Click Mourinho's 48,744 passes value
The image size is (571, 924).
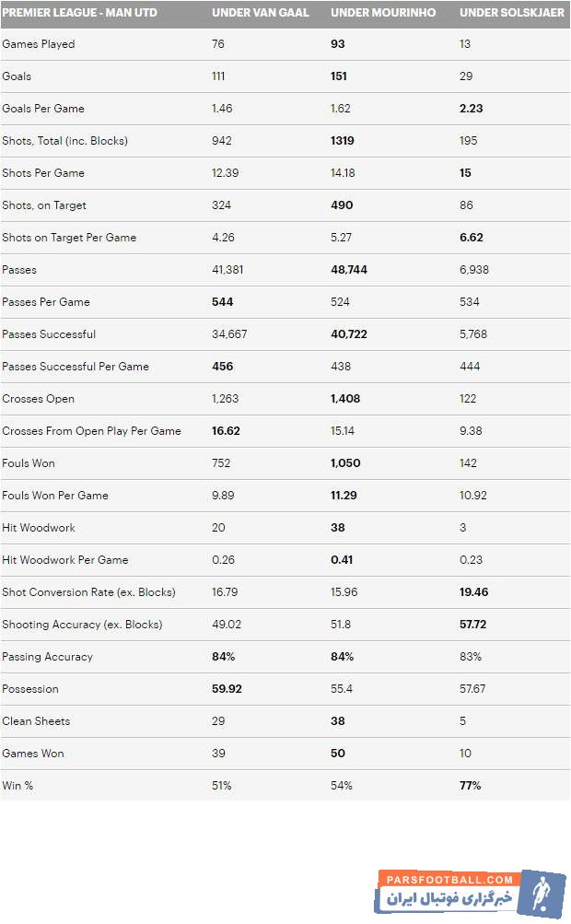348,270
